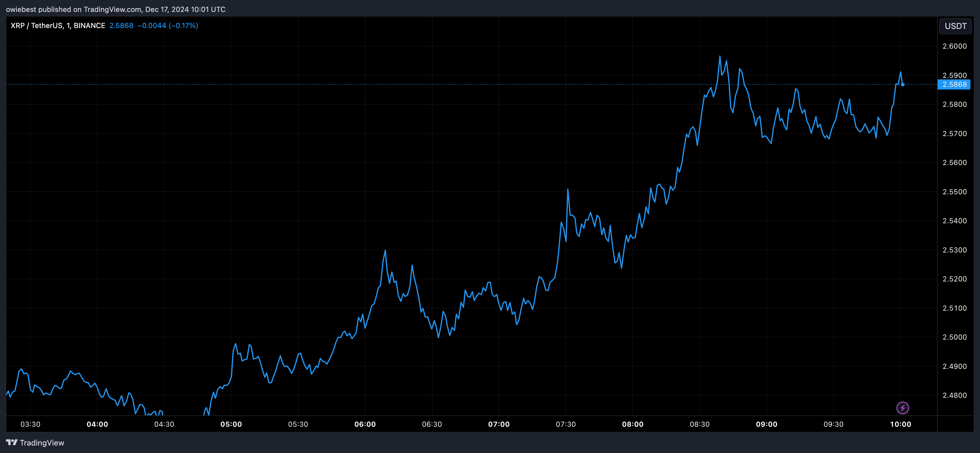The image size is (980, 453).
Task: Click the XRP / TetherUS symbol title
Action: (x=58, y=25)
